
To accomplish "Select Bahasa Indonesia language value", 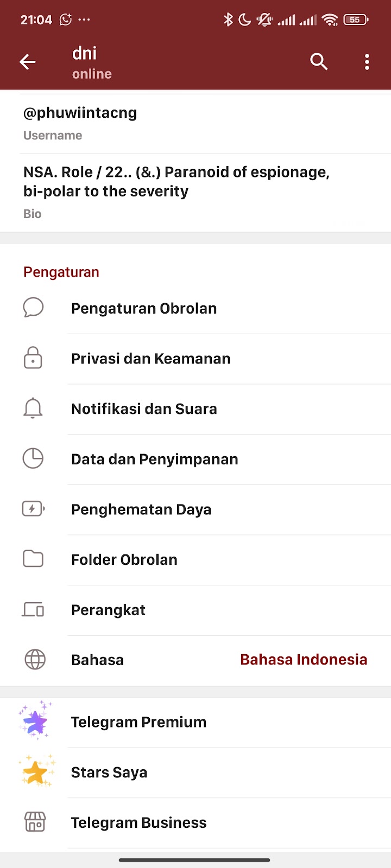I will coord(304,660).
